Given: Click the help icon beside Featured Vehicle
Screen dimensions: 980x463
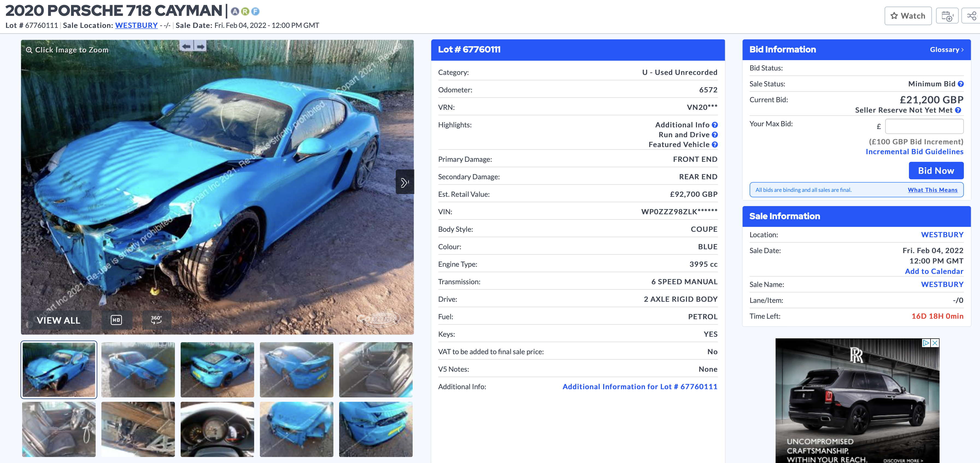Looking at the screenshot, I should [715, 145].
